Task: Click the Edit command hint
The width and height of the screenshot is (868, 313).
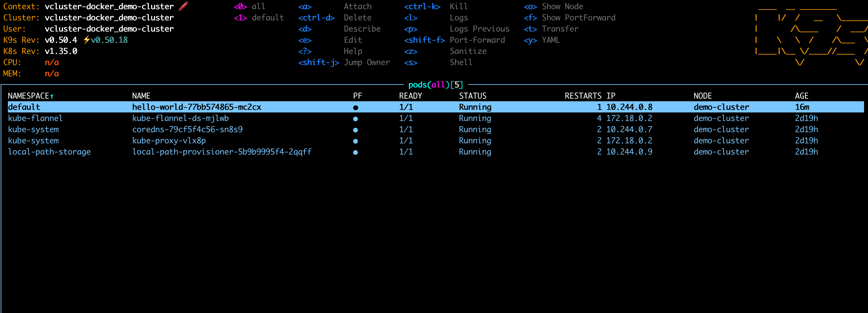Action: [353, 40]
